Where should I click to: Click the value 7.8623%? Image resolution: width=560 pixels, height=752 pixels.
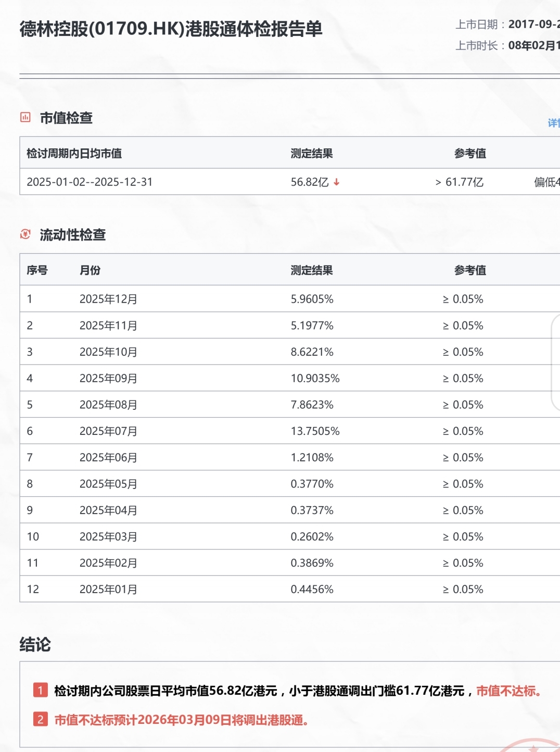point(312,405)
